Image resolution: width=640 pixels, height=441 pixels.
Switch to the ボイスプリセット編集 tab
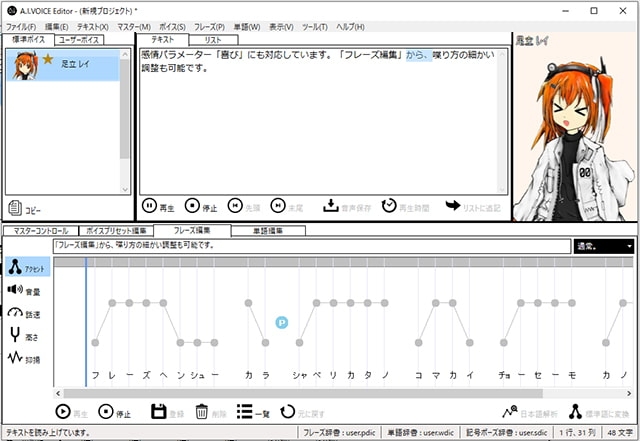click(116, 231)
